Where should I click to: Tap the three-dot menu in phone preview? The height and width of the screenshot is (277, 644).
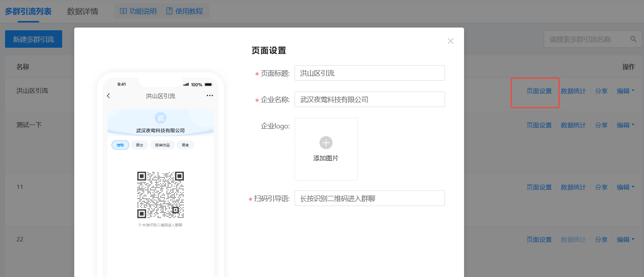click(210, 95)
